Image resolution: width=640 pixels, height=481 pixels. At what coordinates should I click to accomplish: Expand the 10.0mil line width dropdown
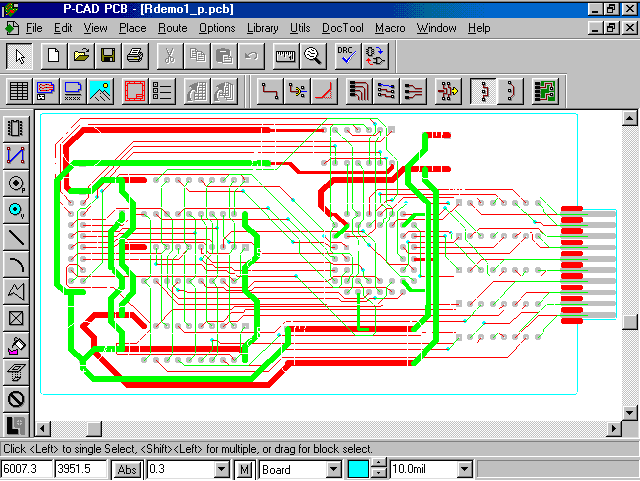464,470
